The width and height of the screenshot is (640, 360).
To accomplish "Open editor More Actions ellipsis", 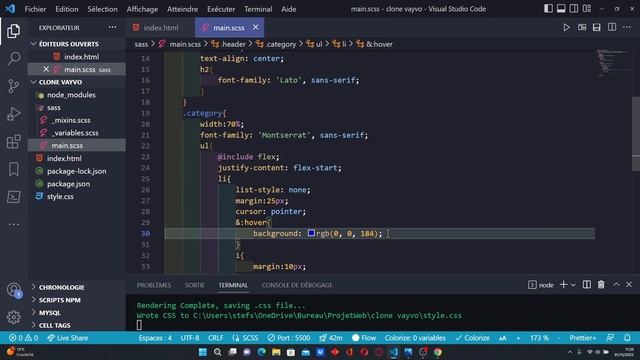I will coord(627,27).
